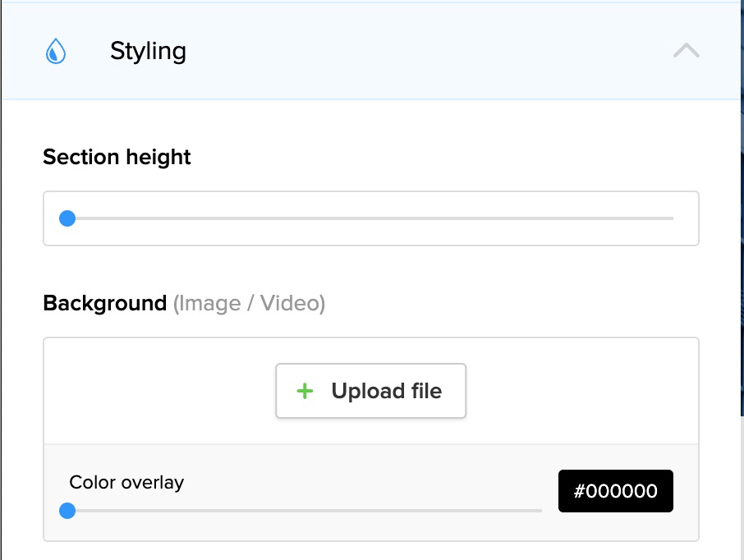Click empty space right of Upload file button
This screenshot has width=744, height=560.
tap(581, 391)
